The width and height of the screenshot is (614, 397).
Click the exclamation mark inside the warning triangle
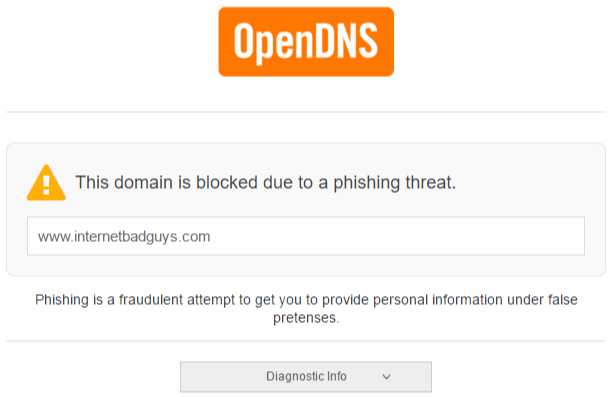tap(46, 185)
